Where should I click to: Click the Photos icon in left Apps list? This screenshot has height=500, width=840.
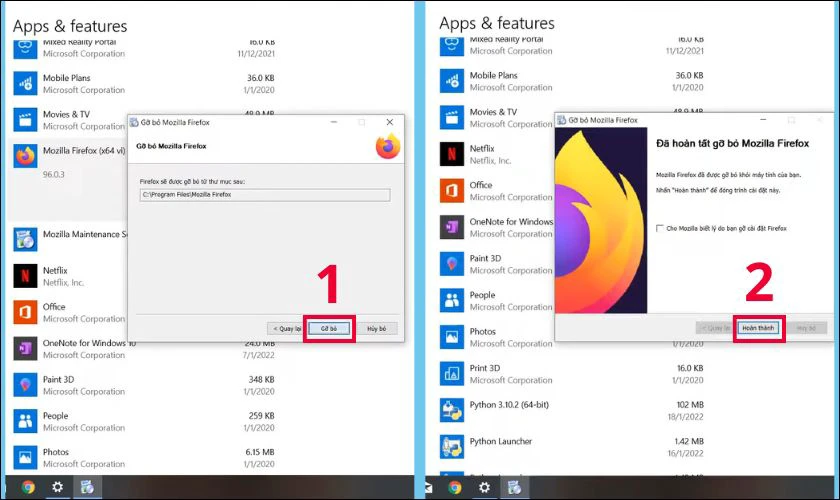point(25,458)
